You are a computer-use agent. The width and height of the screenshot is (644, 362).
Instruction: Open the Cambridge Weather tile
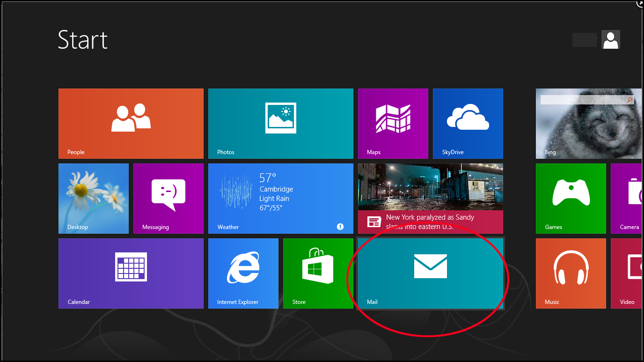[x=280, y=199]
